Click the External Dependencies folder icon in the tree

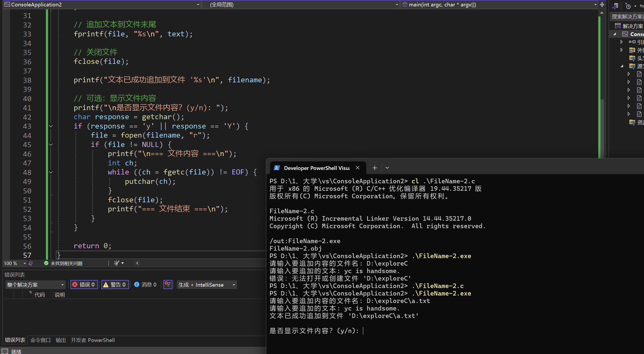point(632,50)
